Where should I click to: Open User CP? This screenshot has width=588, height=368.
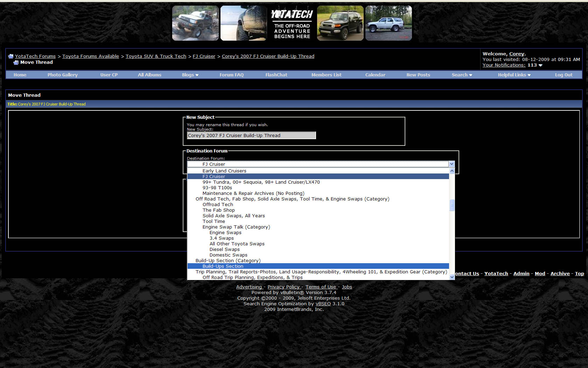click(x=109, y=75)
